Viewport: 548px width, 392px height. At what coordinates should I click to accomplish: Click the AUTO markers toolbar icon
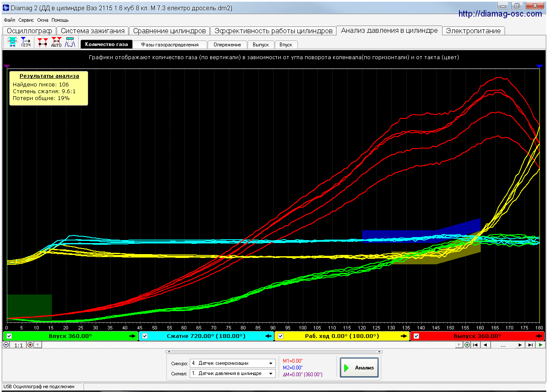(56, 42)
